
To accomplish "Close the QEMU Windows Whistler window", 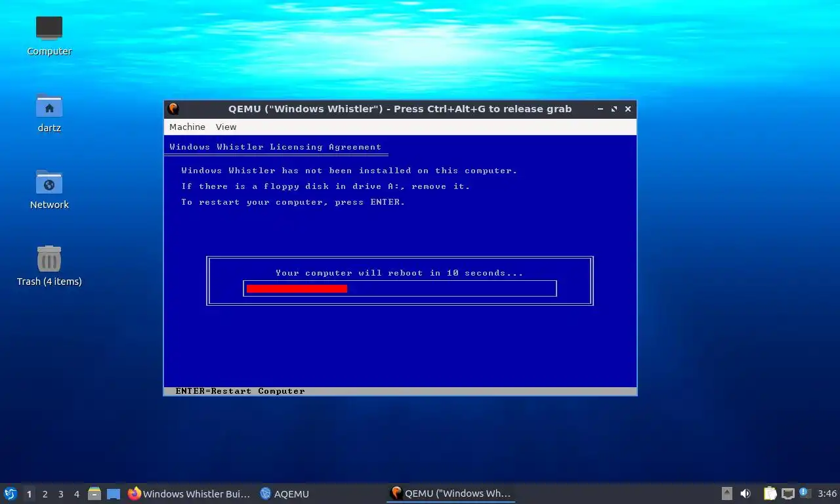I will 628,109.
